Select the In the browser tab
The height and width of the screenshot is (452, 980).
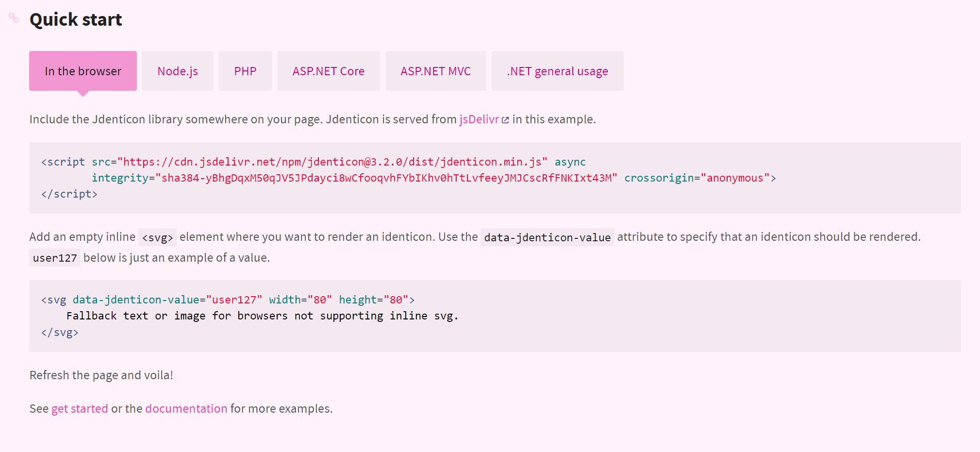[83, 71]
